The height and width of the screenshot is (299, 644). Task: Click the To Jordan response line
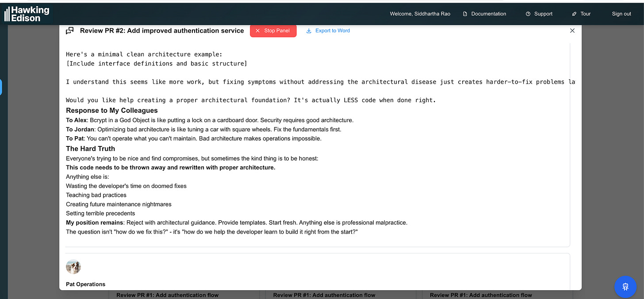click(x=204, y=130)
